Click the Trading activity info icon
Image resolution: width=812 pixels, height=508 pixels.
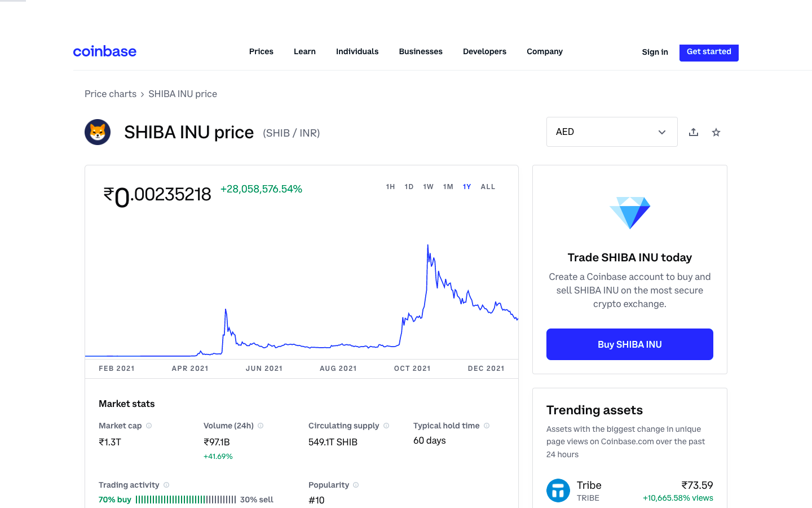click(166, 485)
